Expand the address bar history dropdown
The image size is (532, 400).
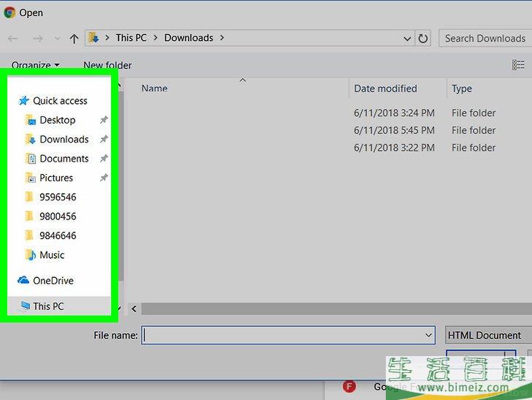point(407,38)
